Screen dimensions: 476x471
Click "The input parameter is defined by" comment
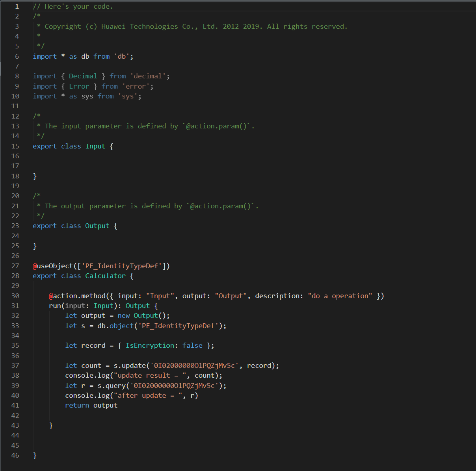(x=112, y=126)
